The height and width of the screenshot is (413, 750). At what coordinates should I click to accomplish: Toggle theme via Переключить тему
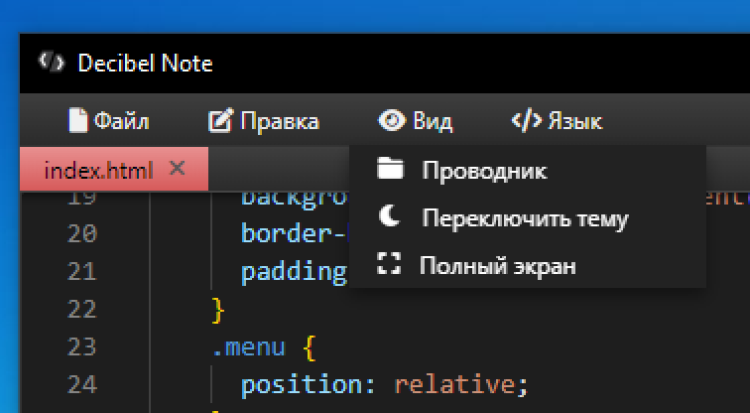(x=524, y=219)
